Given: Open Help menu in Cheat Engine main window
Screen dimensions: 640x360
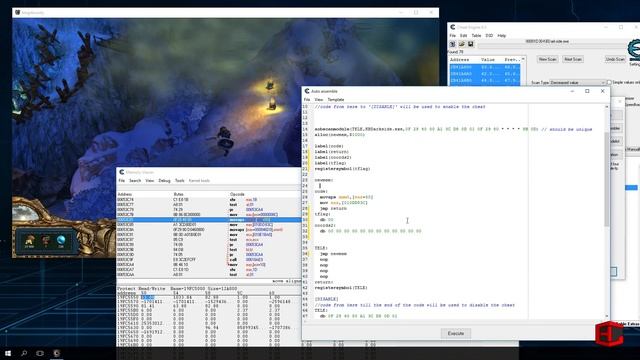Looking at the screenshot, I should pos(502,36).
